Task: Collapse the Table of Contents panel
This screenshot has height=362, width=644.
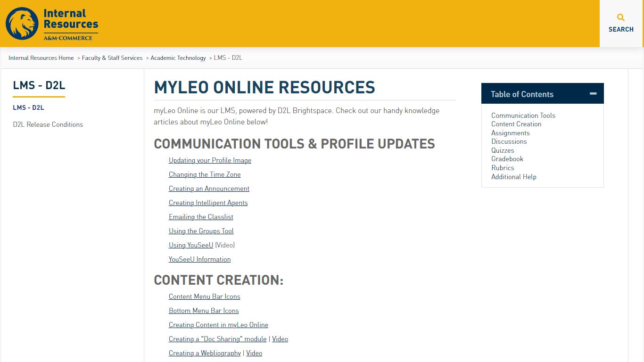Action: [x=593, y=94]
